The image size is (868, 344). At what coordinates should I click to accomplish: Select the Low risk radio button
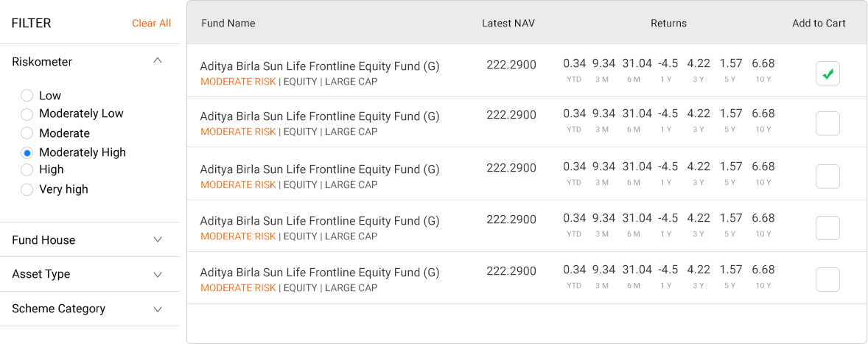[27, 96]
